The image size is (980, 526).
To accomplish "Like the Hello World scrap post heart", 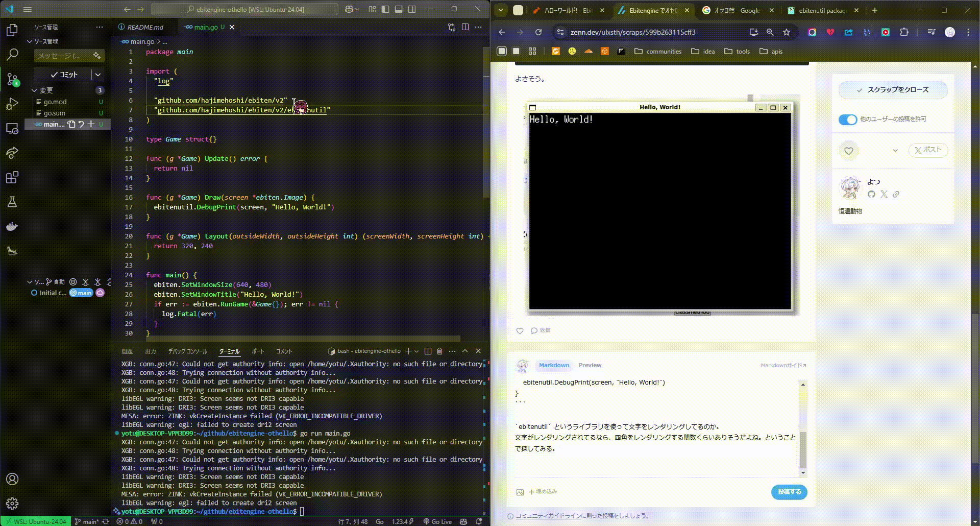I will click(520, 330).
